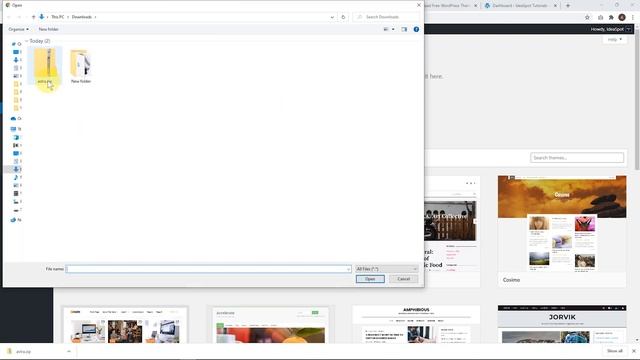Change the view layout icon
This screenshot has width=640, height=360.
(x=386, y=29)
